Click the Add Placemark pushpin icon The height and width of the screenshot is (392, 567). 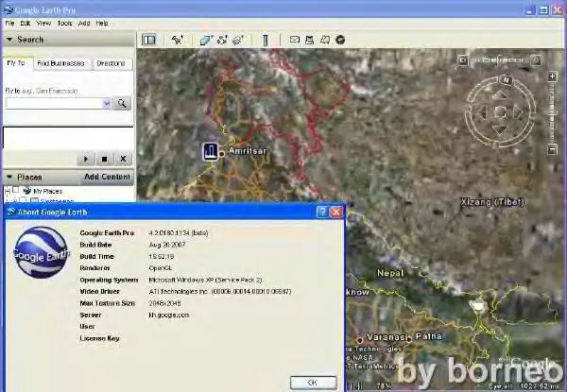click(x=178, y=40)
